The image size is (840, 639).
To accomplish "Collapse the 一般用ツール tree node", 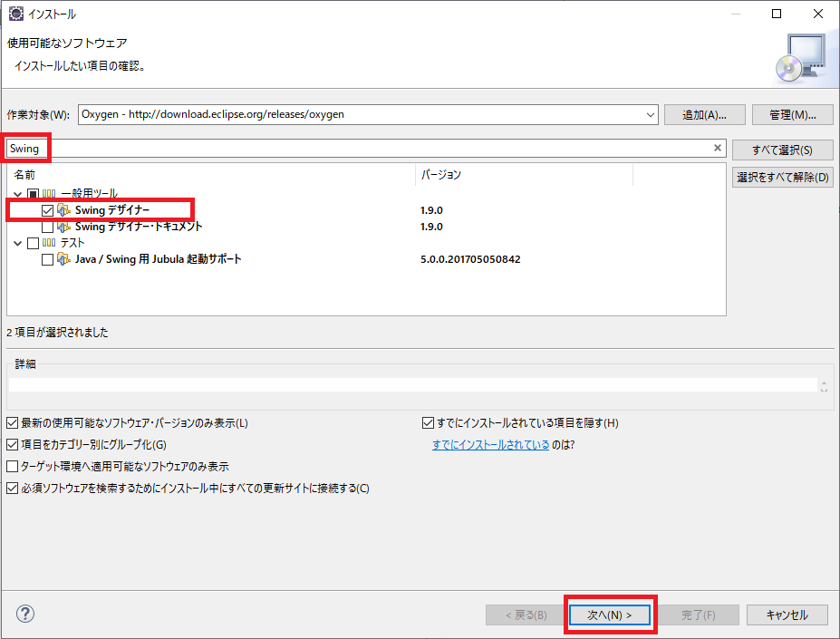I will point(18,194).
